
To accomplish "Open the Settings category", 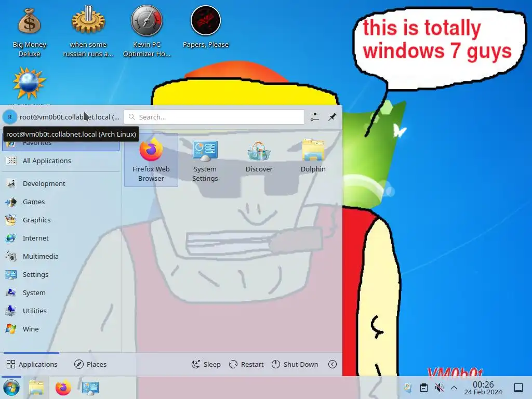I will tap(61, 274).
